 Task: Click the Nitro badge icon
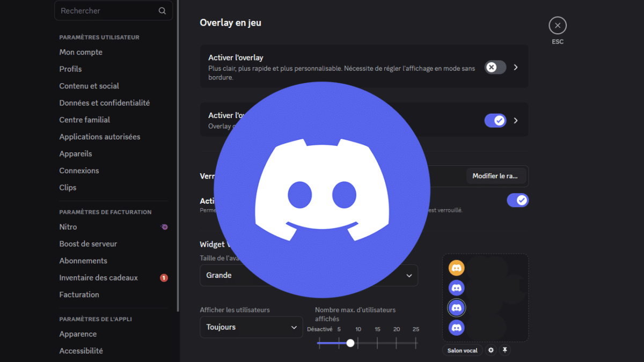(x=164, y=227)
